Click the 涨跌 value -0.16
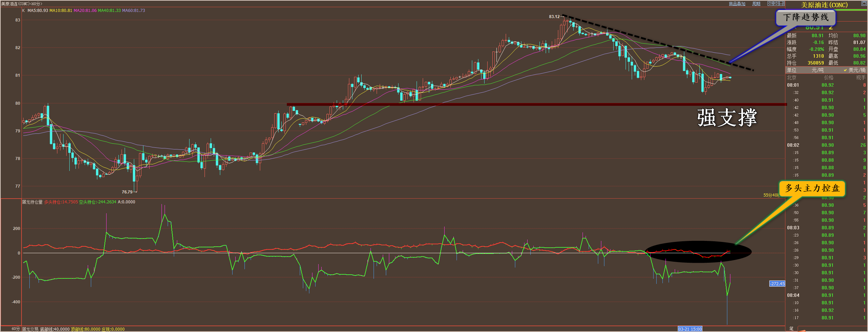This screenshot has width=868, height=332. click(818, 42)
